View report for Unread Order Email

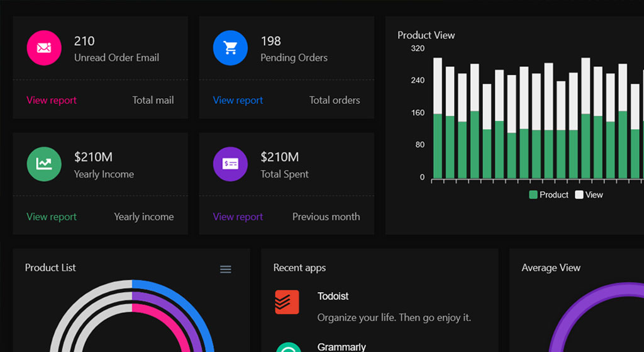pos(52,100)
